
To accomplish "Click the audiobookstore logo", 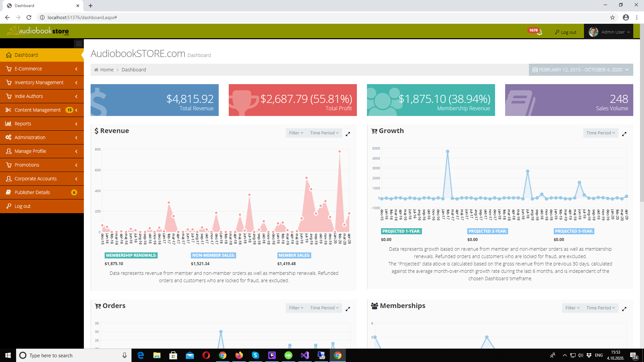I will (x=38, y=31).
